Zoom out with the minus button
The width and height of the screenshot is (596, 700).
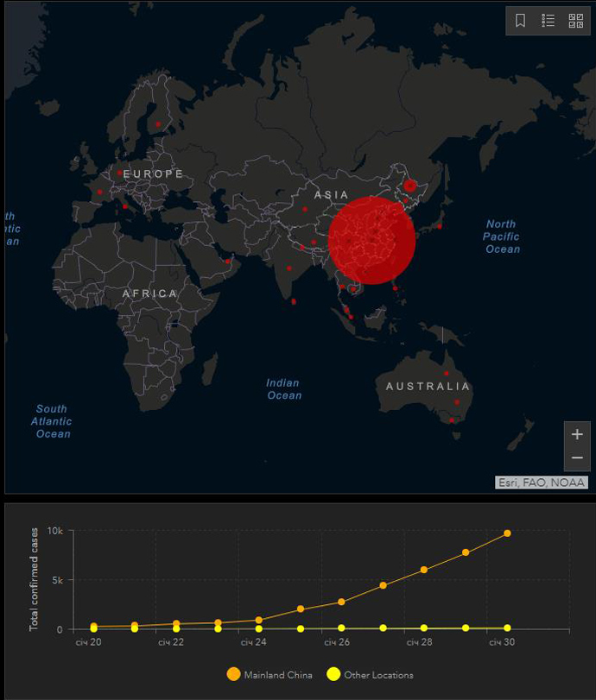(578, 457)
